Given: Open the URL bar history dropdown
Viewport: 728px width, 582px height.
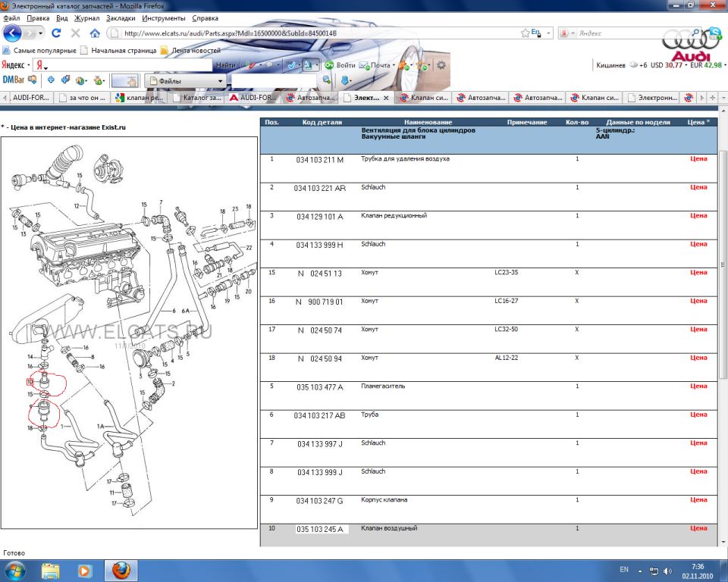Looking at the screenshot, I should (548, 33).
